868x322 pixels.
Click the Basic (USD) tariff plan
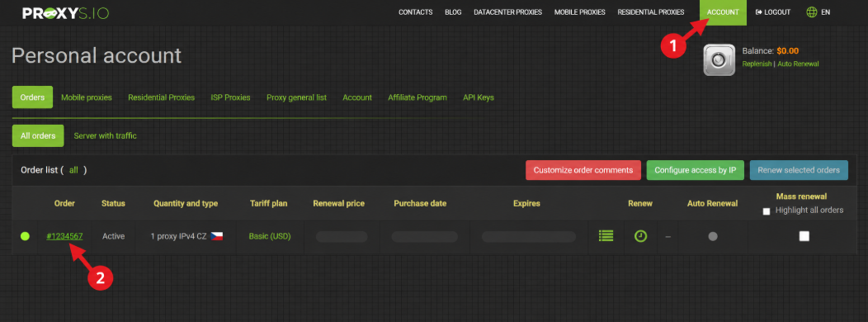[270, 236]
